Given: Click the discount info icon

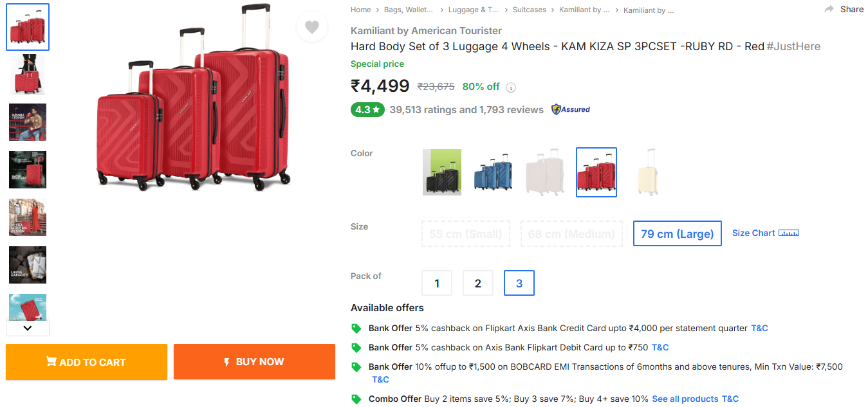Looking at the screenshot, I should click(511, 87).
